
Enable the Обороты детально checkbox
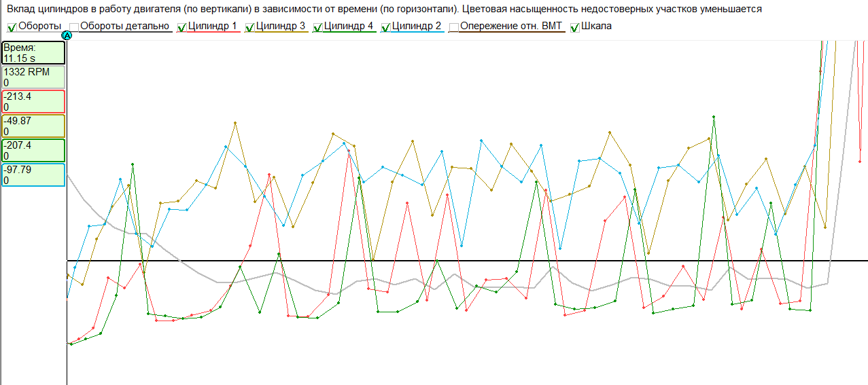tap(75, 27)
